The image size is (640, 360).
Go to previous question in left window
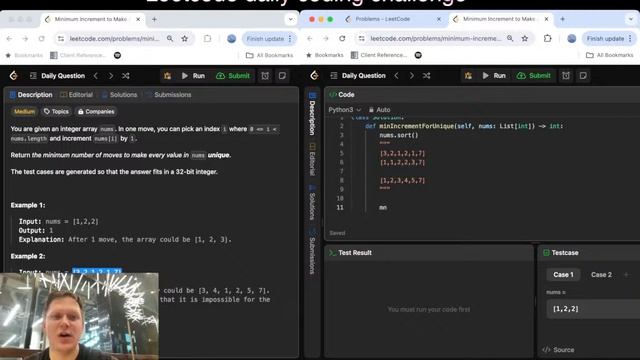(x=96, y=76)
